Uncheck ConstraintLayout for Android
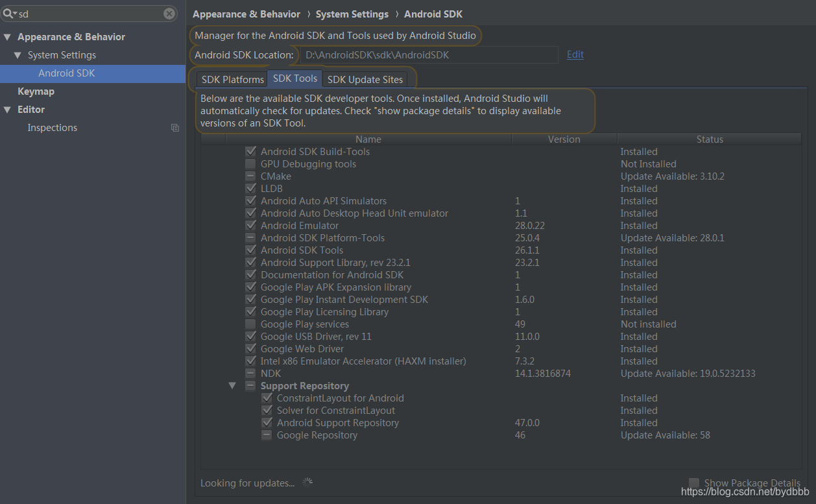816x504 pixels. coord(267,398)
